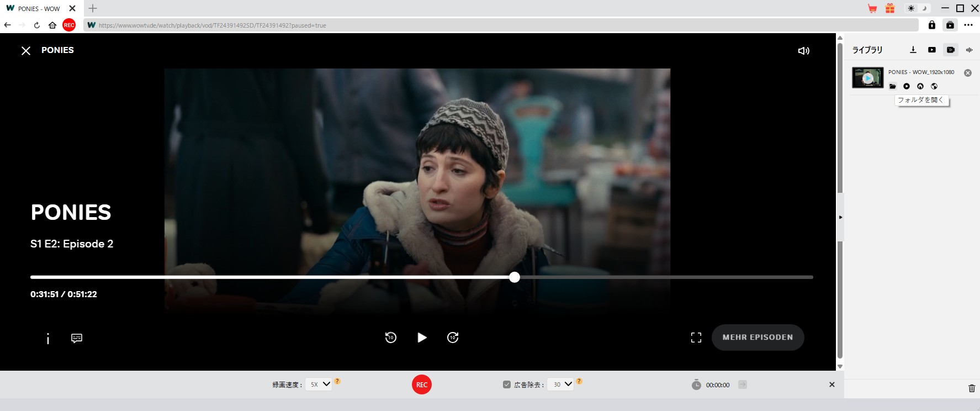Open MEHR EPISODEN list
This screenshot has height=411, width=980.
pyautogui.click(x=757, y=338)
